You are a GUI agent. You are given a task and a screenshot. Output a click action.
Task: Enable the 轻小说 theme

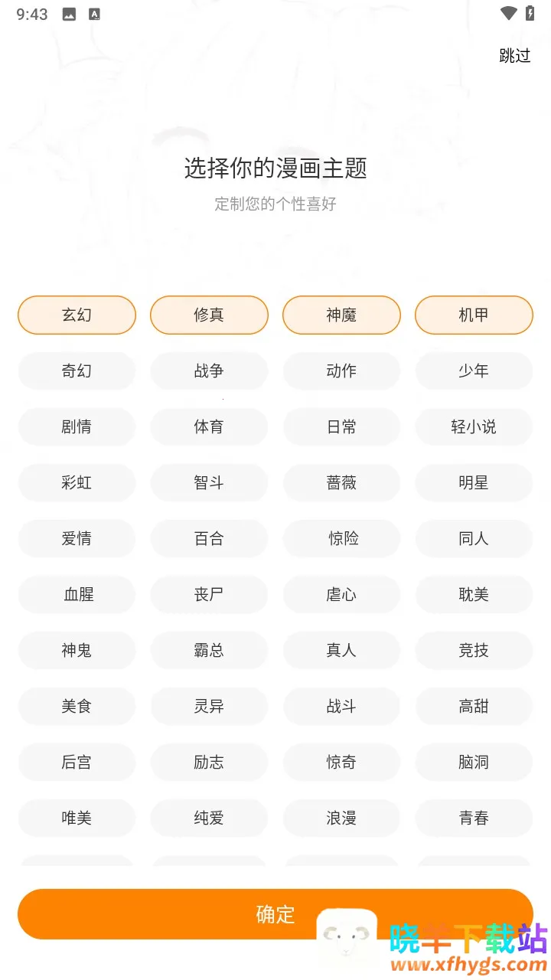[474, 426]
